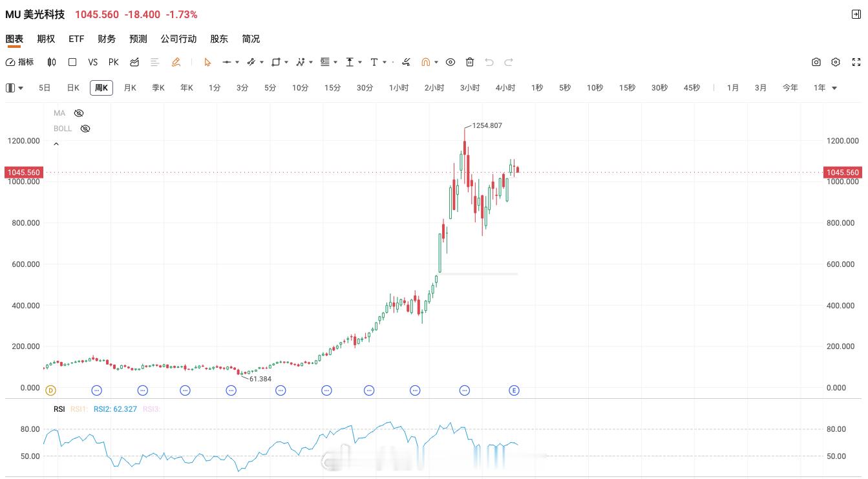
Task: Click the PK button
Action: coord(114,62)
